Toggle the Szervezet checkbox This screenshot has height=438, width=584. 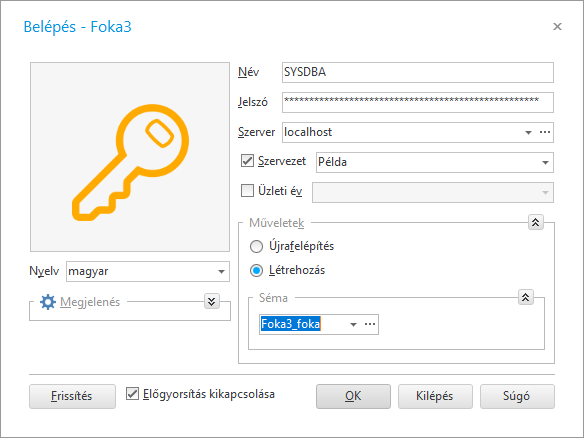[247, 161]
